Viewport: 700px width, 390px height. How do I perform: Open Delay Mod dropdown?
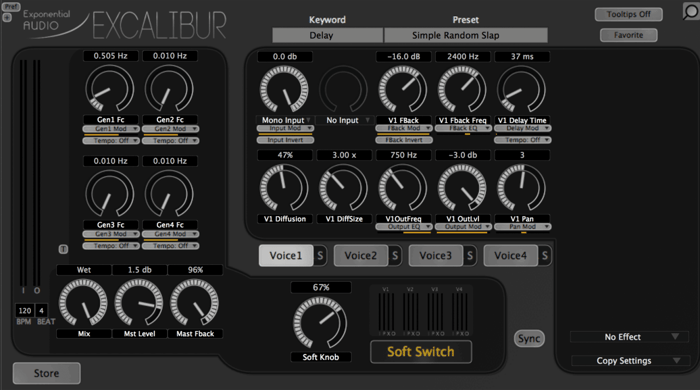click(x=523, y=129)
